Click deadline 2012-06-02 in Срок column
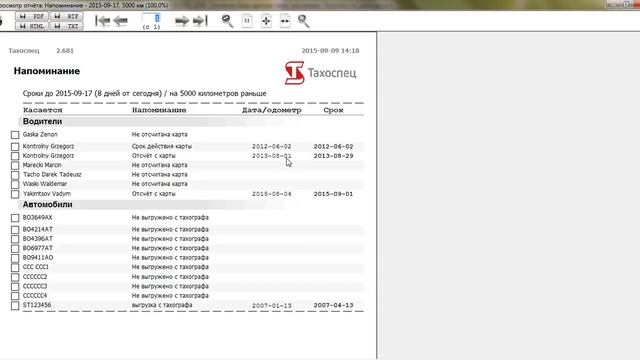 click(333, 146)
